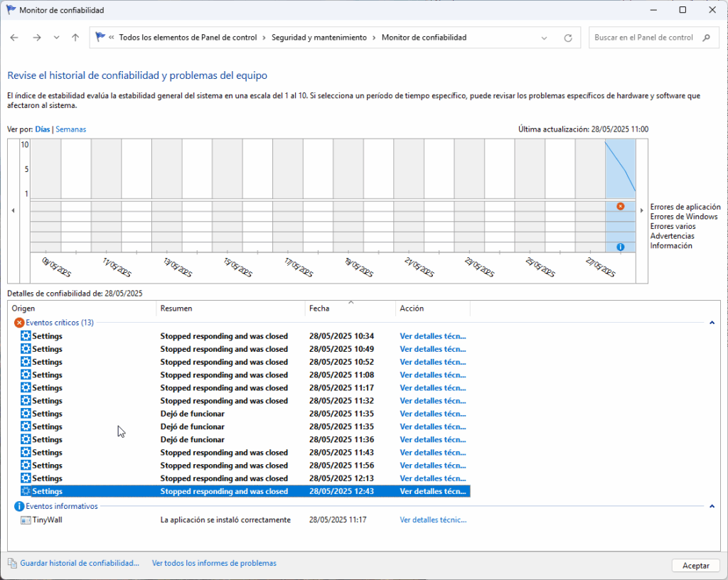
Task: Click the Settings gear icon for the 10:52 event
Action: click(26, 362)
